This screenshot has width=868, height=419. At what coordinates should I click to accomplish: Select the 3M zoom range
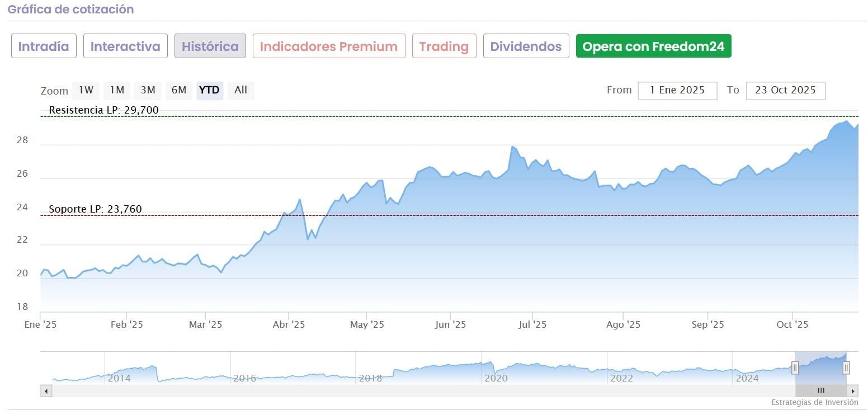coord(148,90)
